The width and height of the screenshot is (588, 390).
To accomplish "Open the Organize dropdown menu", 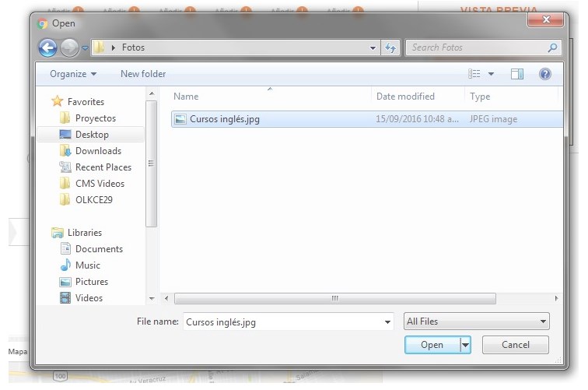I will click(x=73, y=74).
